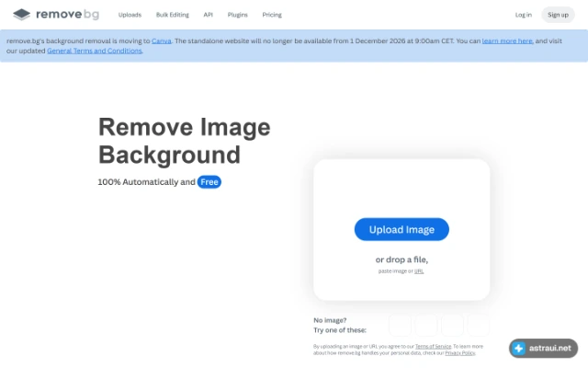Open the Uploads page
Viewport: 588px width, 368px height.
[x=130, y=15]
